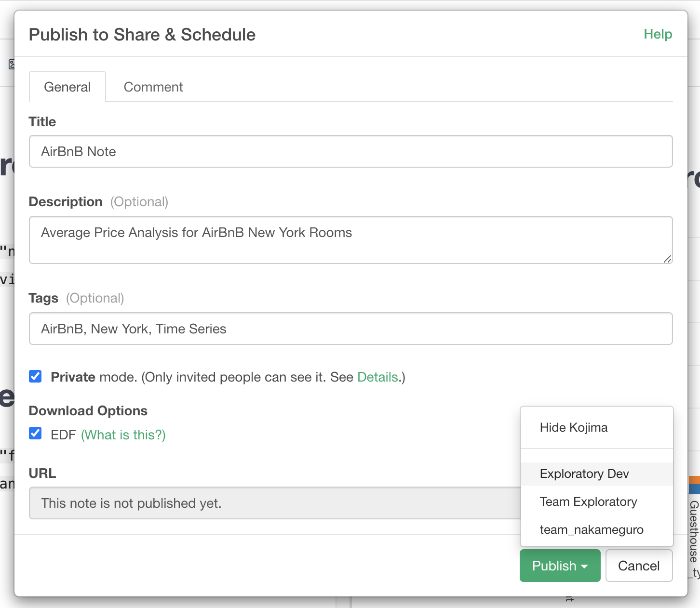The image size is (700, 608).
Task: Click the 'What is this?' link
Action: click(x=123, y=435)
